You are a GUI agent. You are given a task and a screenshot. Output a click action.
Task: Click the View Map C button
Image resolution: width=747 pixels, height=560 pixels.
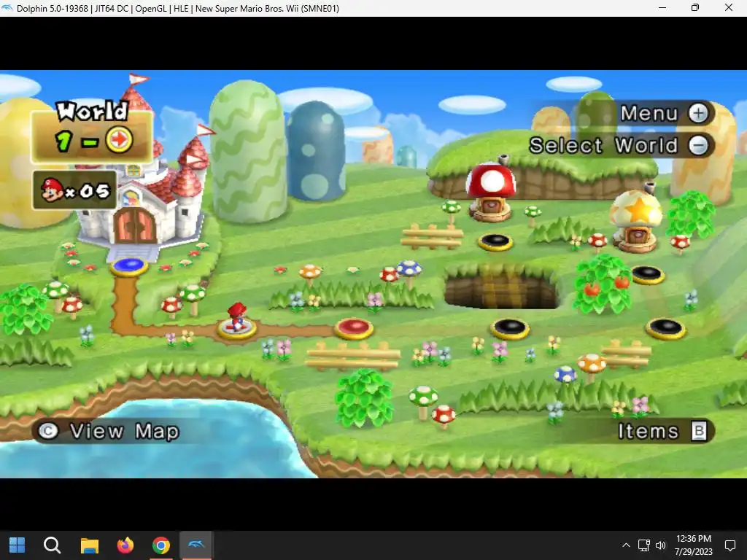[x=48, y=431]
